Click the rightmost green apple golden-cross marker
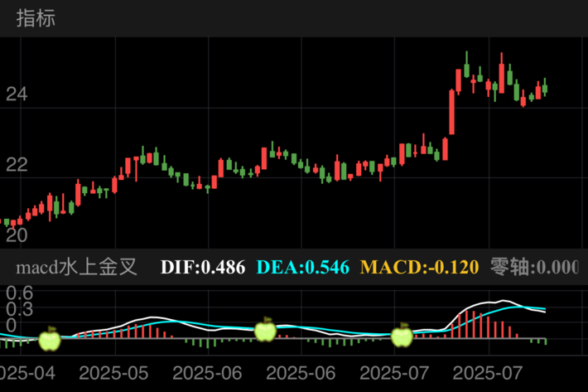Screen dimensions: 588x392 [x=402, y=336]
